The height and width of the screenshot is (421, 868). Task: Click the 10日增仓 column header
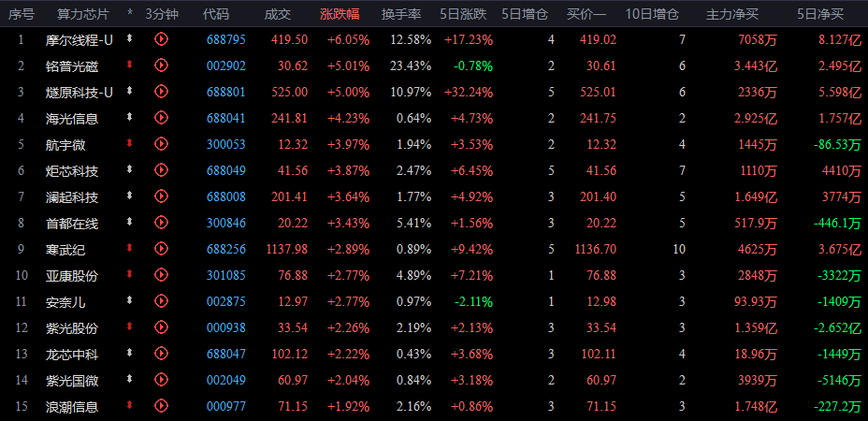pyautogui.click(x=652, y=14)
